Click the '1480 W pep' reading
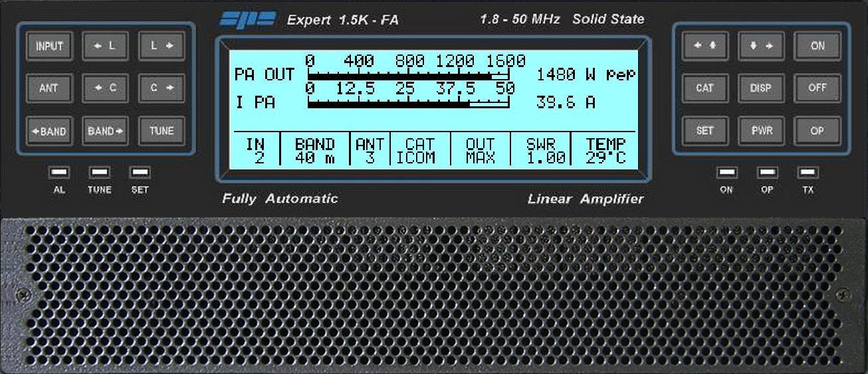The image size is (868, 374). coord(586,74)
